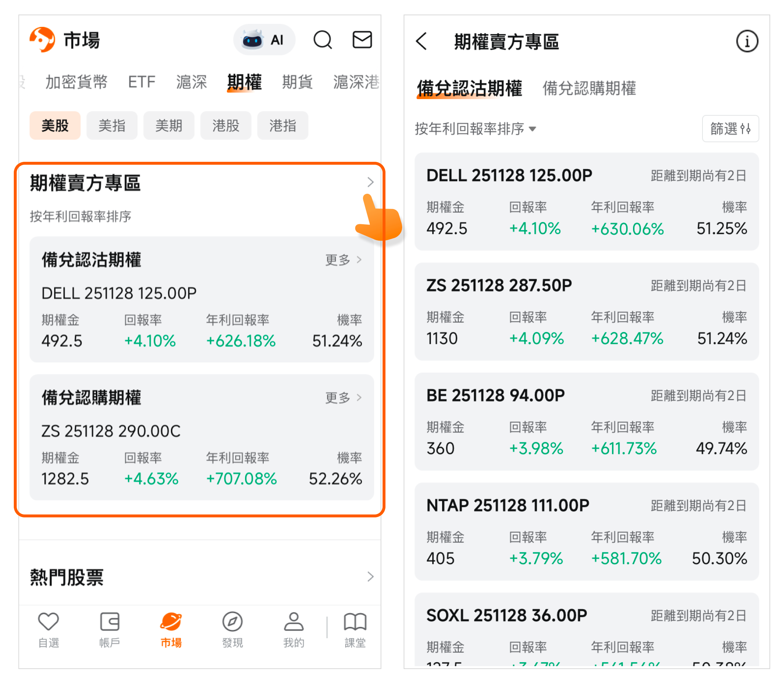Select the 美期 filter chip
The width and height of the screenshot is (784, 685).
click(169, 126)
